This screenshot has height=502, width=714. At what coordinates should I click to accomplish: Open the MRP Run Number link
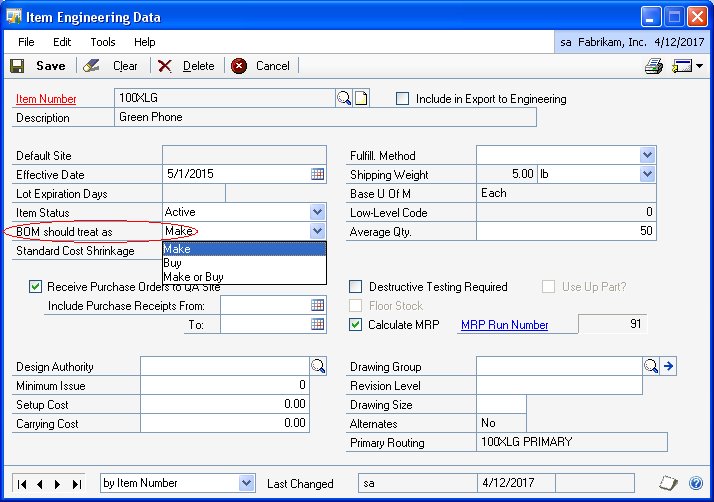click(505, 325)
